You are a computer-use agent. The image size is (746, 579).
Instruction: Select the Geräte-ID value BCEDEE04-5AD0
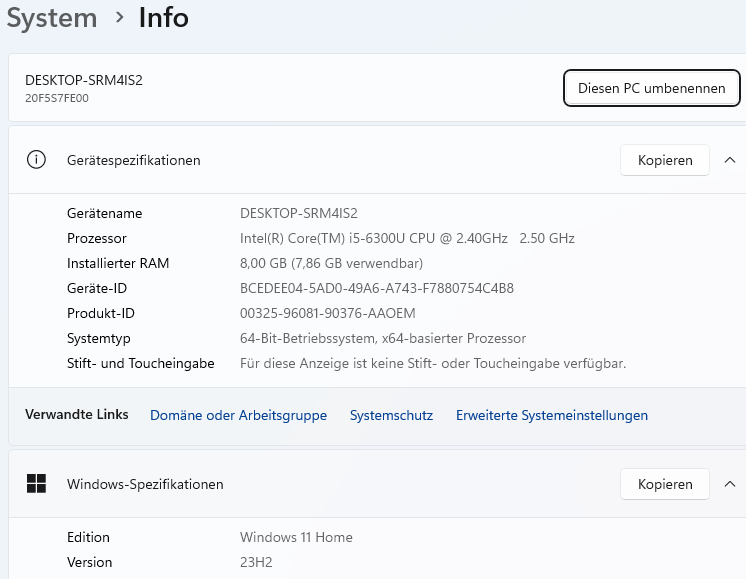pos(377,288)
